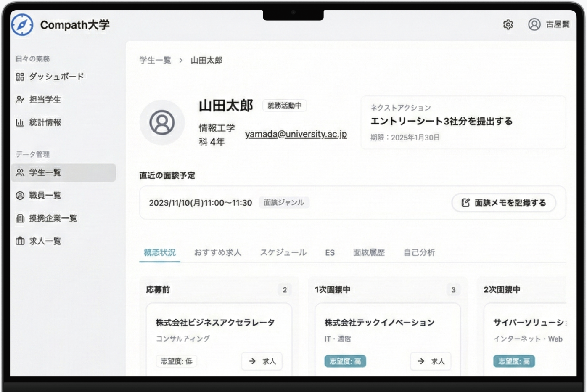Click 求人 button on 株式会社ビジネスアクセラレータ card
The width and height of the screenshot is (587, 392).
[x=262, y=361]
